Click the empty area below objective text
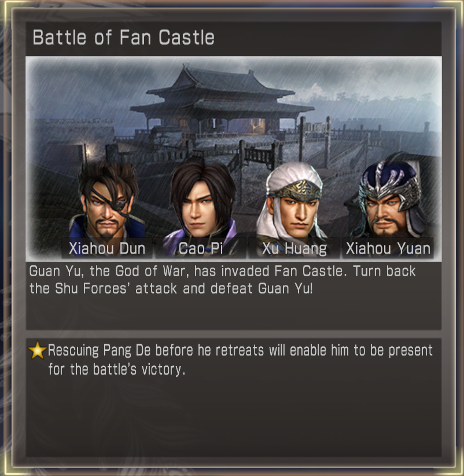This screenshot has height=476, width=464. click(x=234, y=419)
